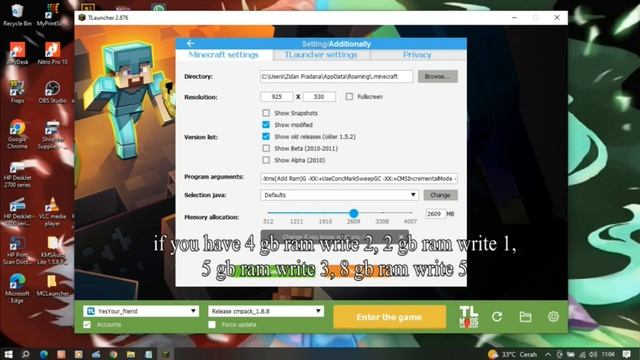640x360 pixels.
Task: Open Google Chrome desktop shortcut
Action: (17, 134)
